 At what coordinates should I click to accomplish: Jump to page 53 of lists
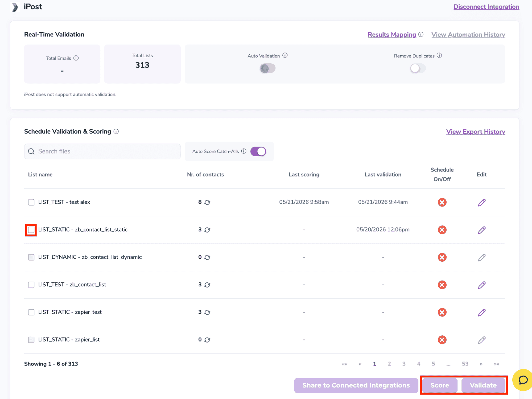[465, 364]
